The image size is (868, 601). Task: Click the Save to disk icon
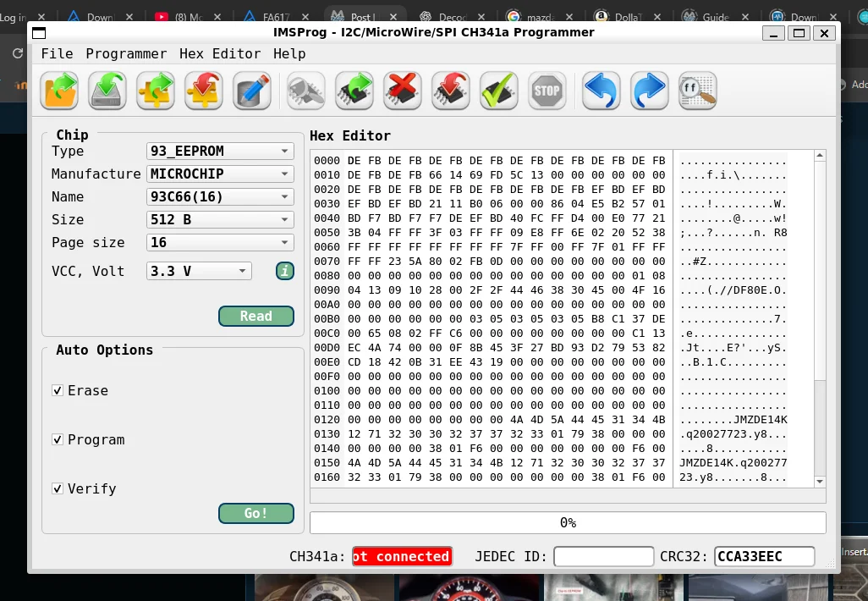coord(107,91)
